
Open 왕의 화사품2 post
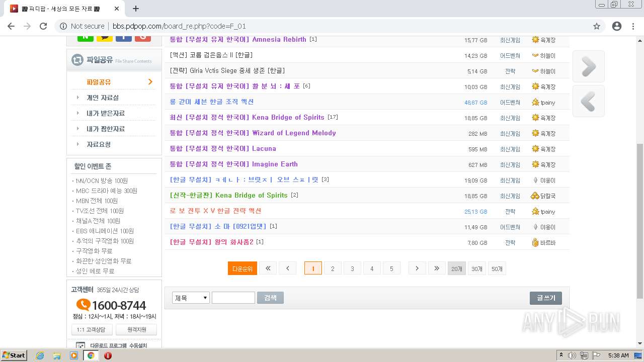[x=212, y=242]
